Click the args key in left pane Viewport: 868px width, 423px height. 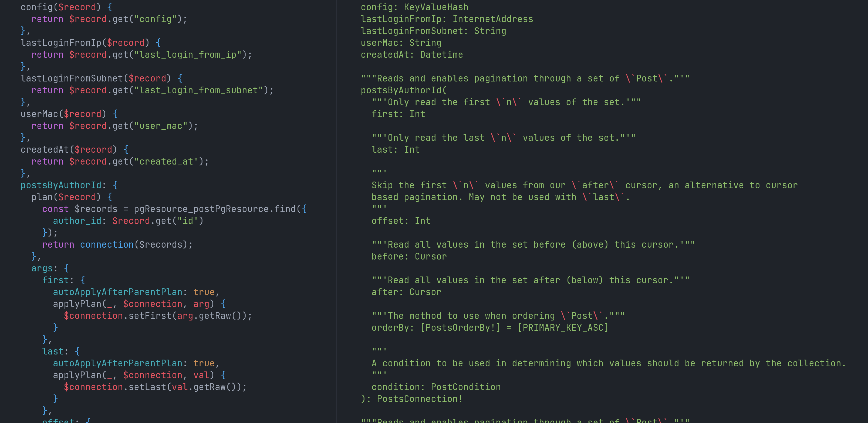[42, 268]
